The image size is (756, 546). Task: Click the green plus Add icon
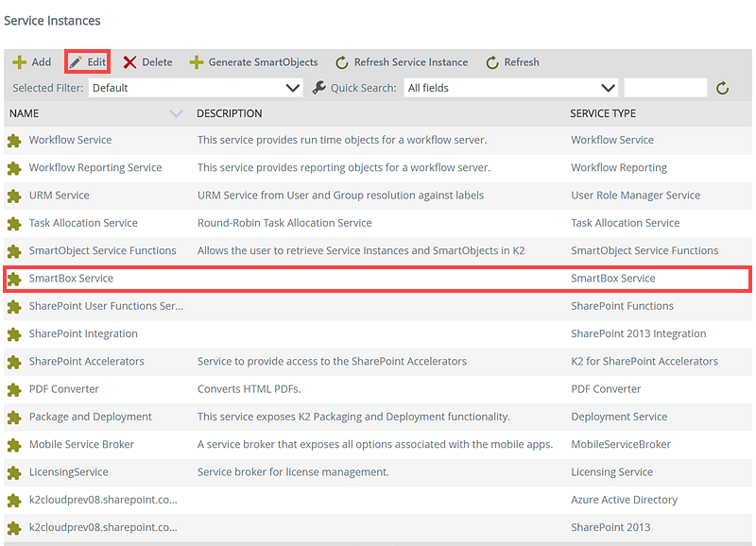[19, 62]
